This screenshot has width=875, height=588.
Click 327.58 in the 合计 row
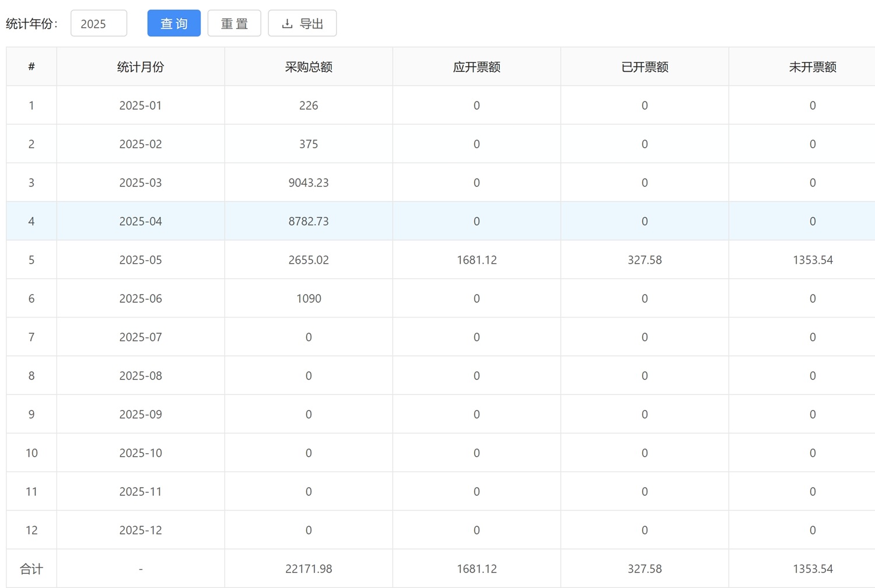click(x=645, y=569)
